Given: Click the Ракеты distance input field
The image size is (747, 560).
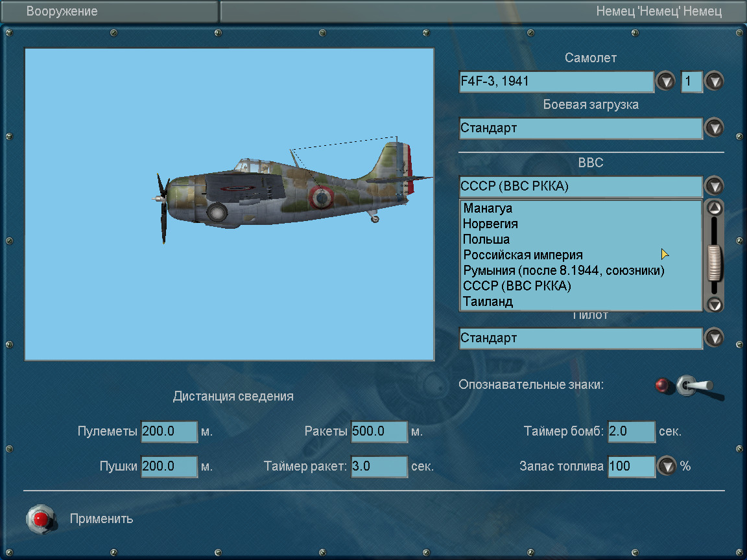Looking at the screenshot, I should point(379,432).
